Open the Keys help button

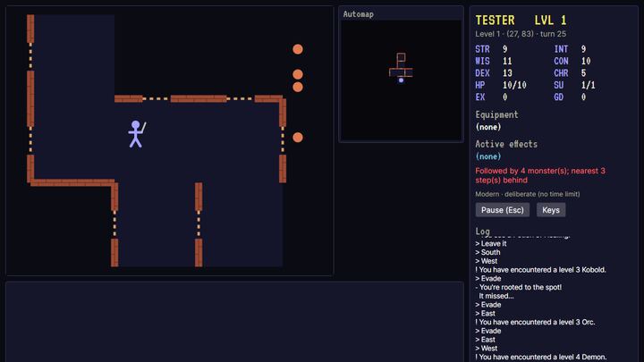pos(551,210)
